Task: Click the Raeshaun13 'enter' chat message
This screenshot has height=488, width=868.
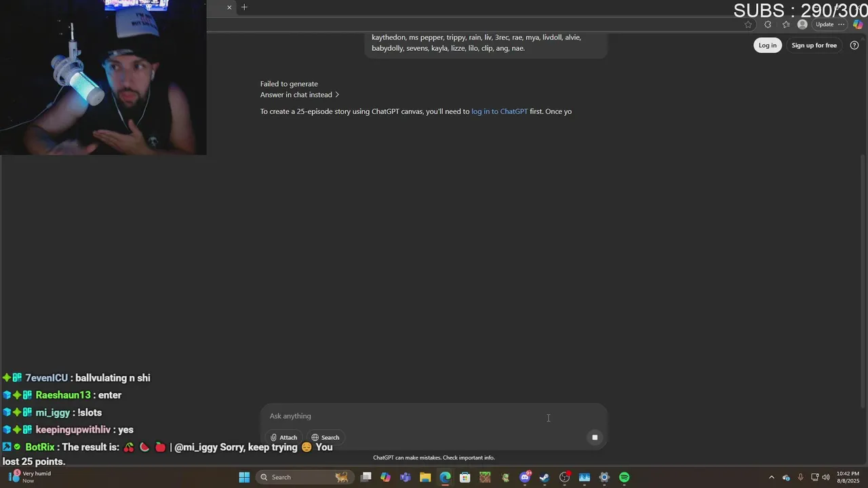Action: tap(62, 395)
